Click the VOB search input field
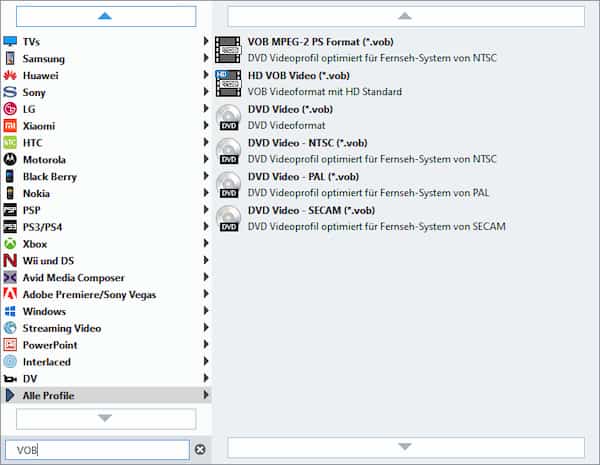The height and width of the screenshot is (465, 600). (x=97, y=450)
